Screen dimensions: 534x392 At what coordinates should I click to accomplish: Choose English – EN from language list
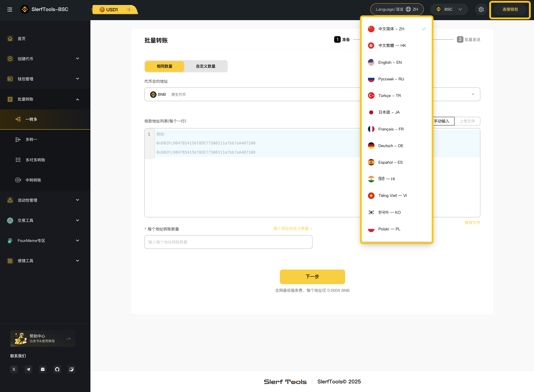[x=390, y=62]
